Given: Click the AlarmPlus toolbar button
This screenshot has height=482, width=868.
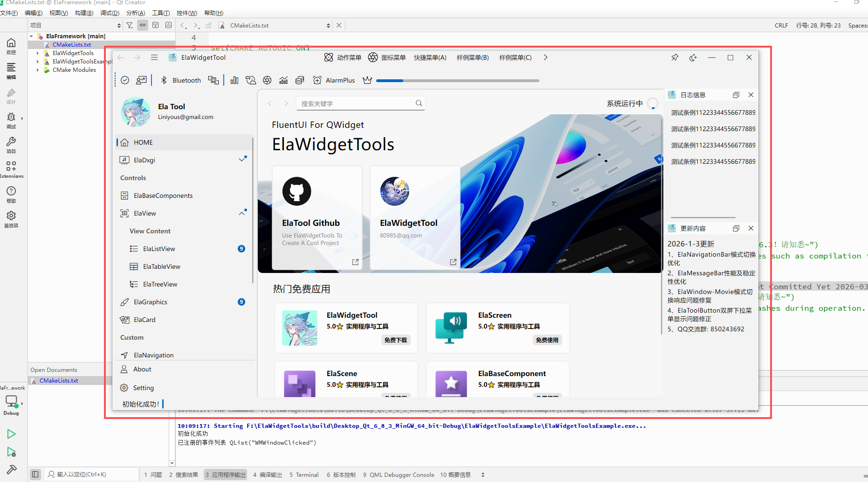Looking at the screenshot, I should (x=334, y=80).
